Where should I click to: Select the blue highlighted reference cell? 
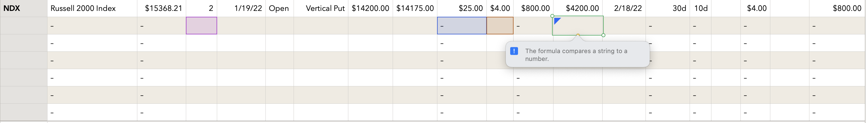[x=462, y=26]
